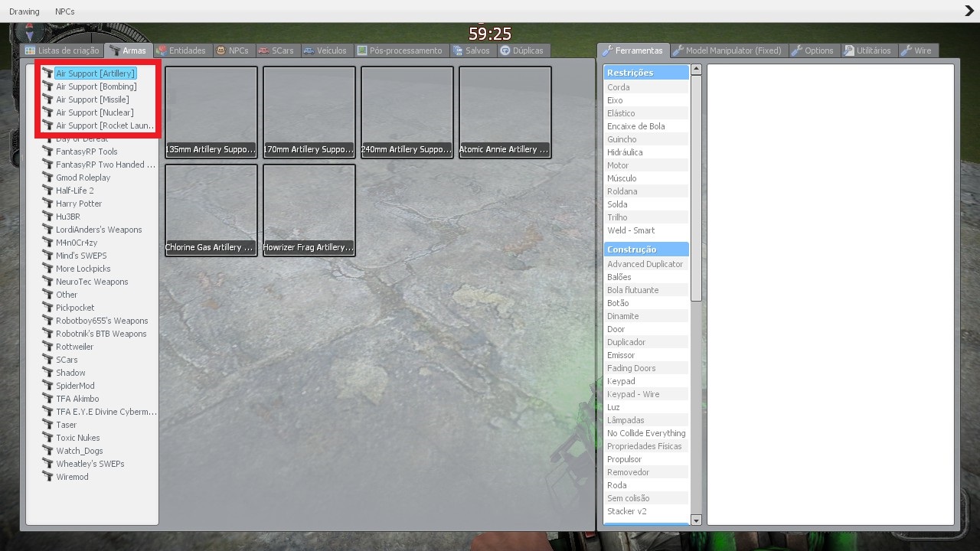Click the wrench icon on the Wire tab
Viewport: 980px width, 551px height.
(906, 51)
